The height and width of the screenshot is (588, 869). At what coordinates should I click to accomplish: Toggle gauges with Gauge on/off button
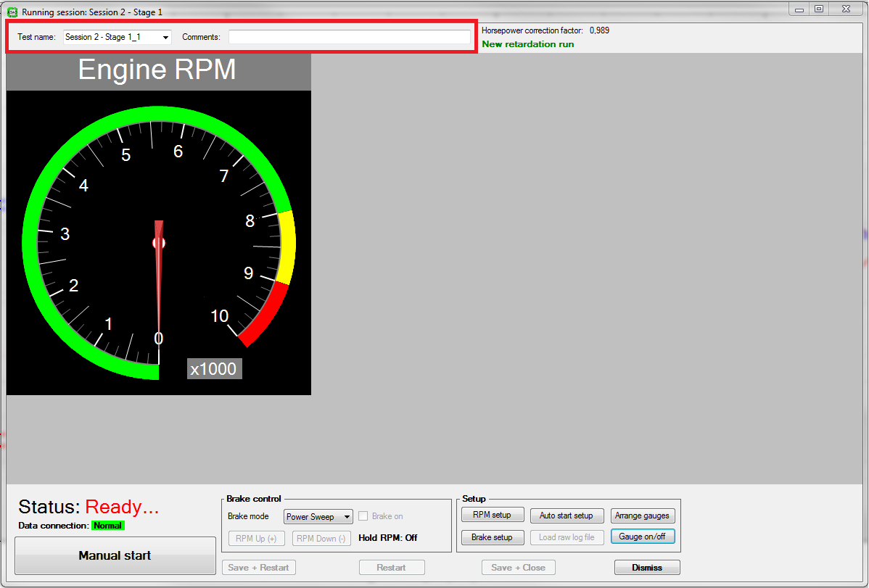click(x=642, y=537)
